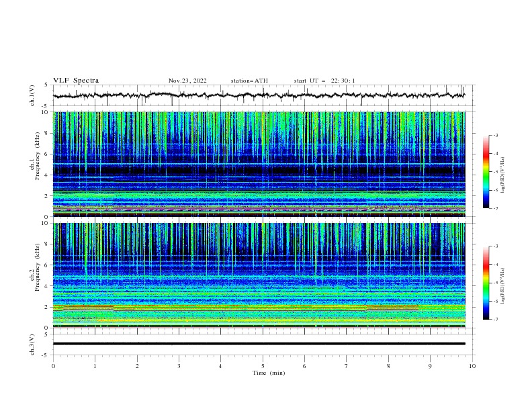Click the 'Time (min)' axis label
Image resolution: width=532 pixels, height=411 pixels.
(269, 373)
